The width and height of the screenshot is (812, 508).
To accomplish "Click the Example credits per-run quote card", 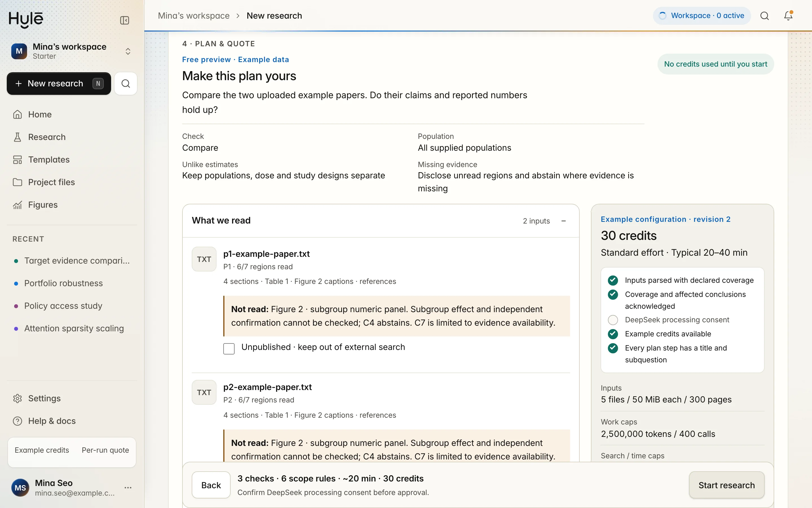I will tap(72, 452).
